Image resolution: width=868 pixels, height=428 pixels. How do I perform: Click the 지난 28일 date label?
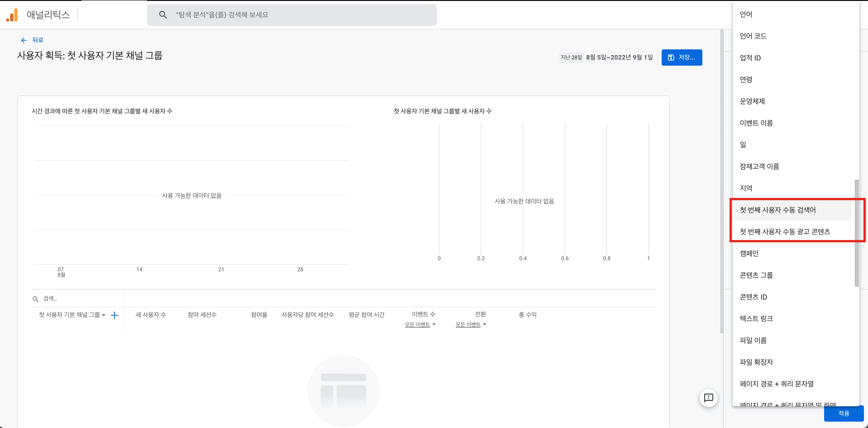[x=571, y=57]
